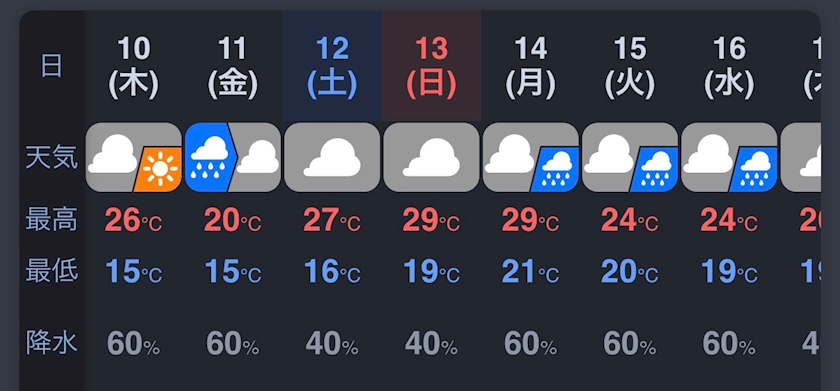
Task: Click the cloudy-then-rain icon for the 14th
Action: [531, 157]
